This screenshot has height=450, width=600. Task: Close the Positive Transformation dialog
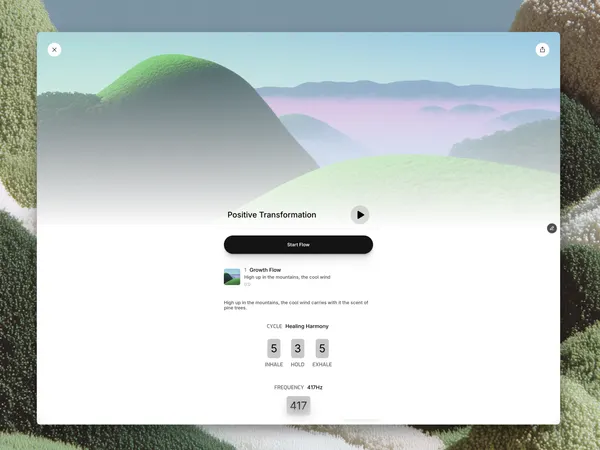tap(54, 50)
